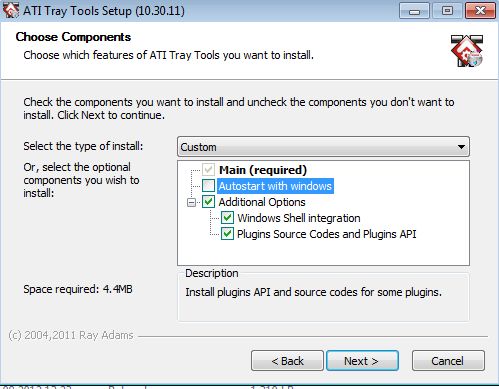
Task: Cancel the ATI Tray Tools setup
Action: pos(448,361)
